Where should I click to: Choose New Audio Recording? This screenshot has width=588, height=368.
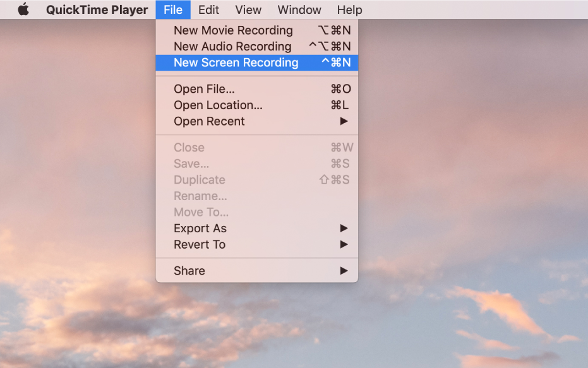click(257, 46)
